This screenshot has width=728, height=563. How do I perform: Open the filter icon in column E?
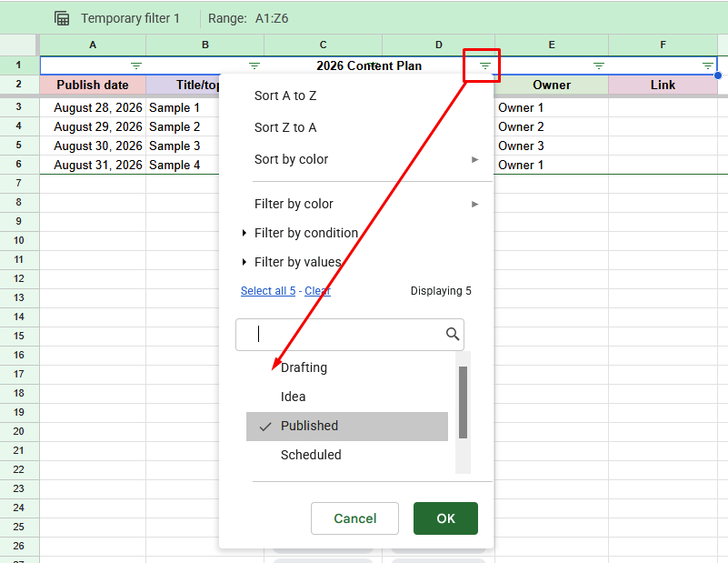(x=599, y=66)
